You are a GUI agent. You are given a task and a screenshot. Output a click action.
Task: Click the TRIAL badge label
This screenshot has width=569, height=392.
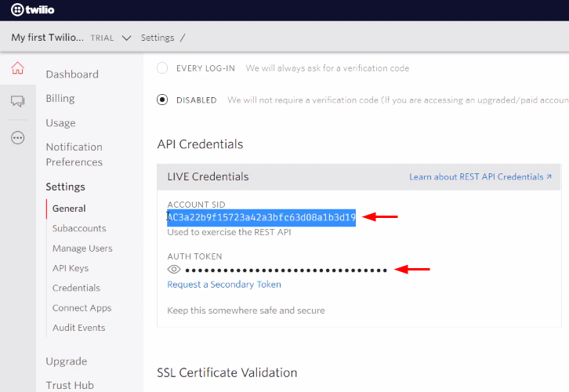click(x=102, y=38)
